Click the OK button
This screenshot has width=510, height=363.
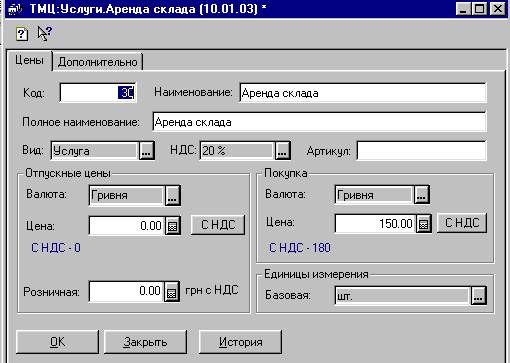(x=57, y=342)
